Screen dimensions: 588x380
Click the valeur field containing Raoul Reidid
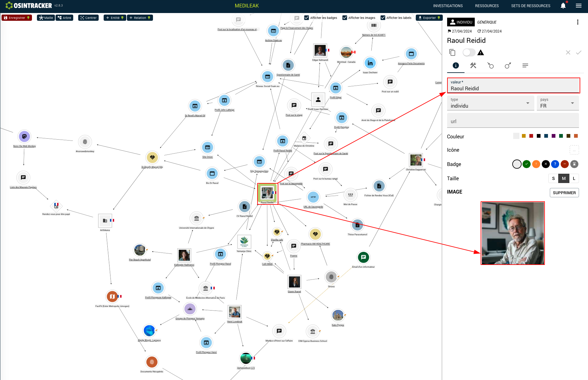click(513, 85)
